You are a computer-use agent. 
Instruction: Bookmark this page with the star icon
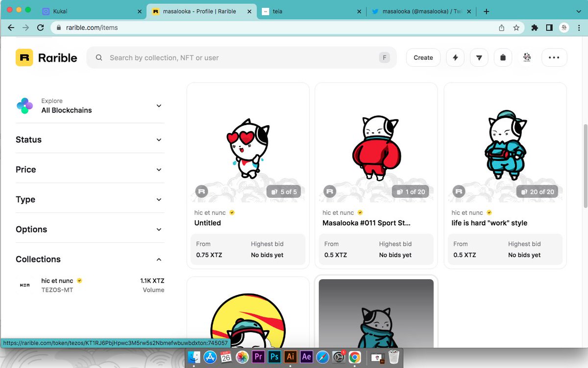[x=516, y=28]
